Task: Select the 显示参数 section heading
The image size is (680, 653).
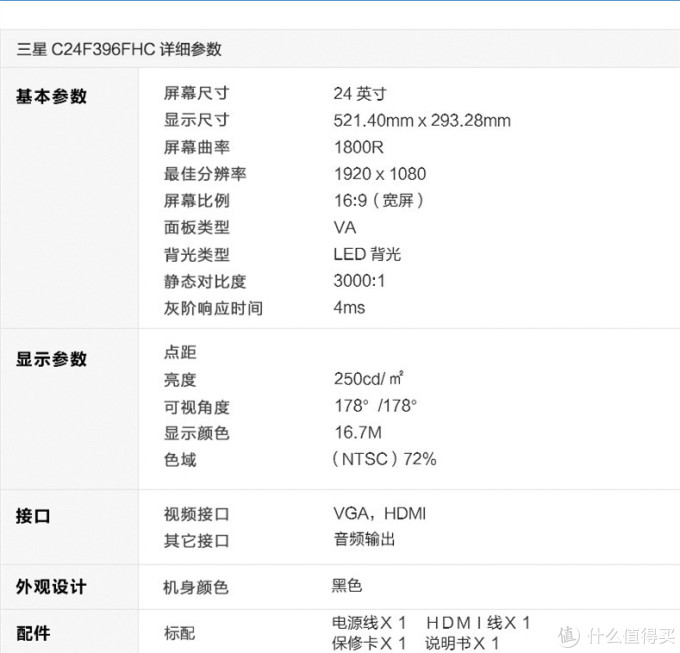Action: (51, 359)
